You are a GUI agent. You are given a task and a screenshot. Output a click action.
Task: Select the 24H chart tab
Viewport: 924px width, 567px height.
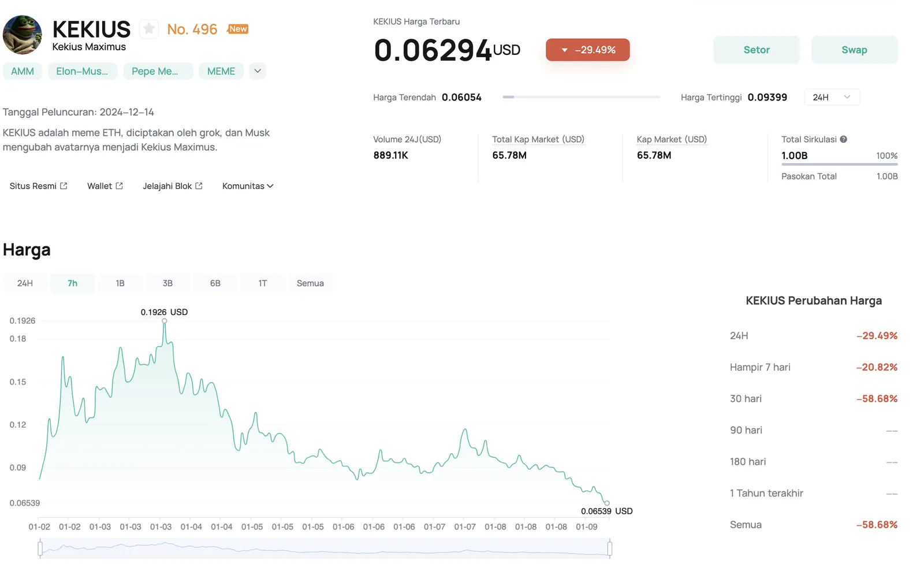pos(25,283)
